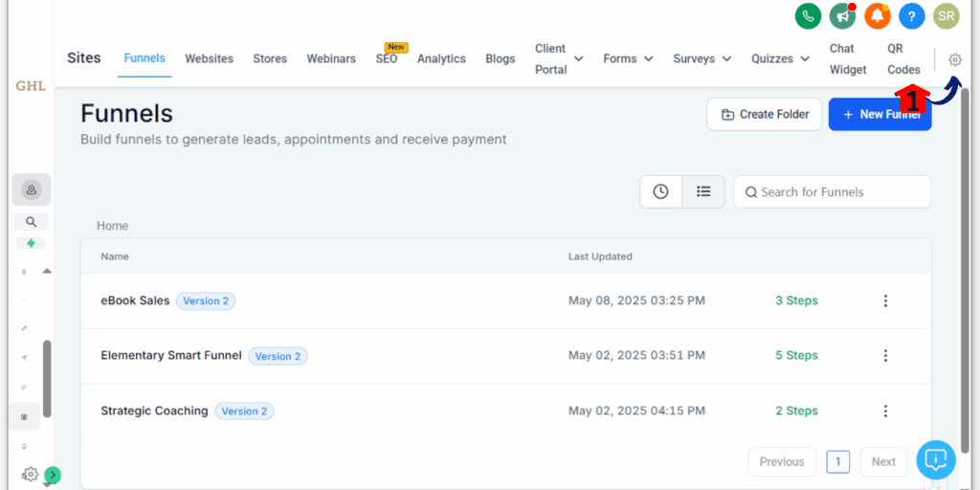Image resolution: width=980 pixels, height=490 pixels.
Task: Click the Create Folder button
Action: [x=765, y=115]
